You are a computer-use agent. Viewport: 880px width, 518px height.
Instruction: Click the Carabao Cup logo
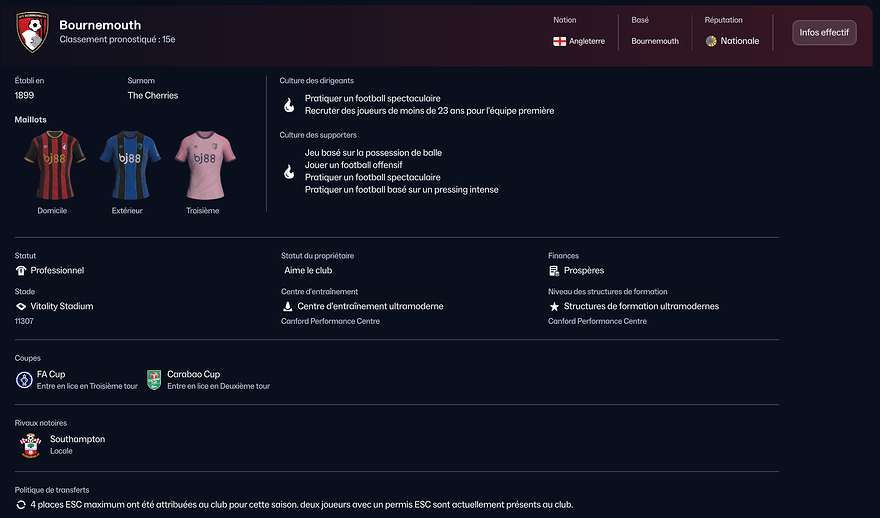tap(154, 380)
